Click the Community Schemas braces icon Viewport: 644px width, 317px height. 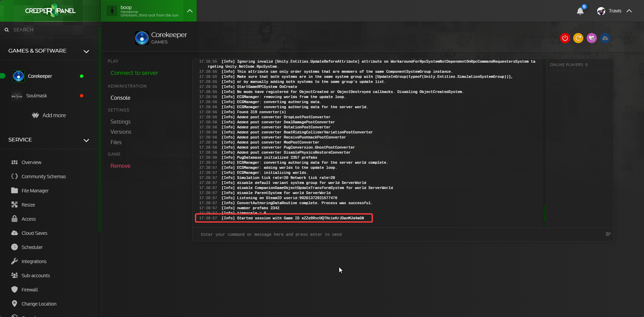[14, 176]
